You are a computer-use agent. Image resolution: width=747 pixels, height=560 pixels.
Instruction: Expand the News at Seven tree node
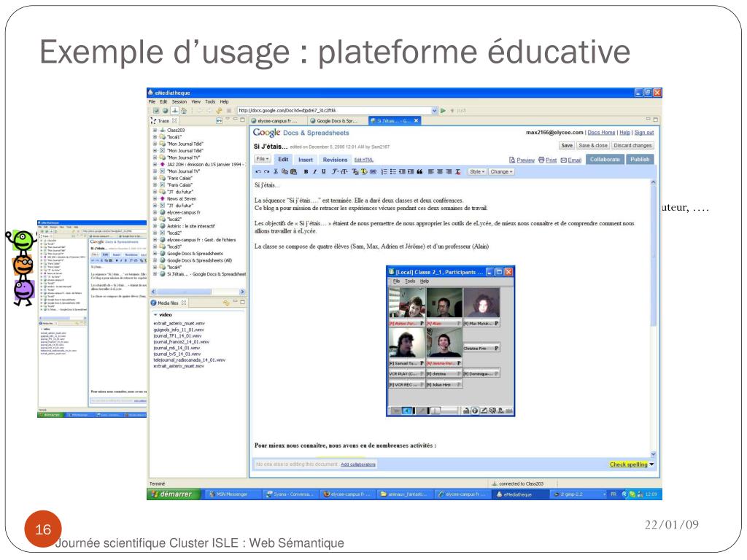point(155,198)
